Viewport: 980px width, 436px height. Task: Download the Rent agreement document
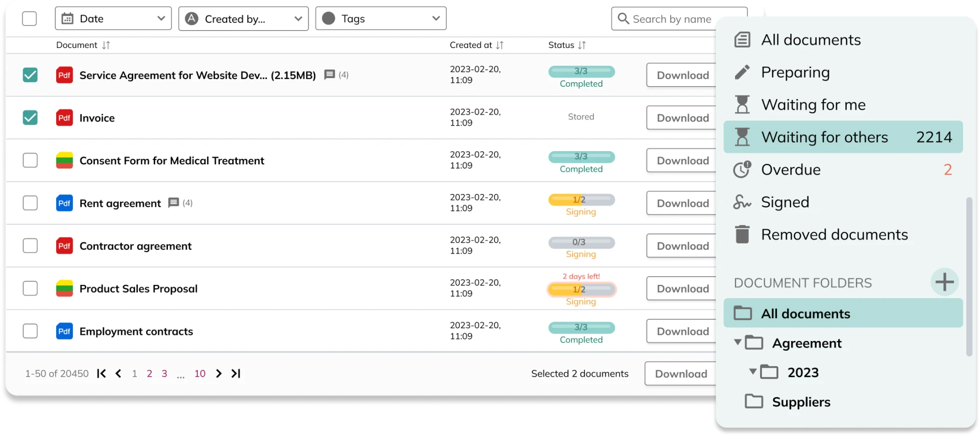[x=682, y=203]
